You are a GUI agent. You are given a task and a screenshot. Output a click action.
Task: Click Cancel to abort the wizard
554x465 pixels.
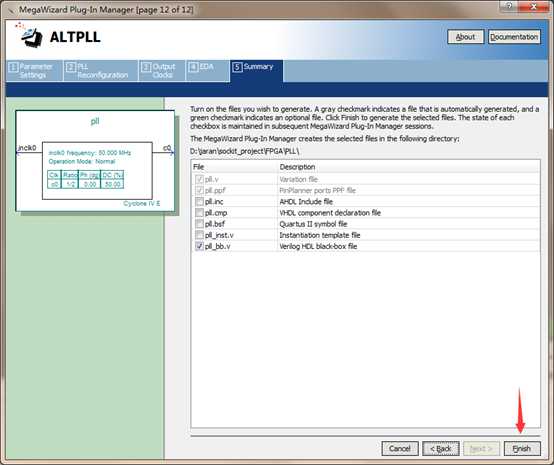click(400, 448)
